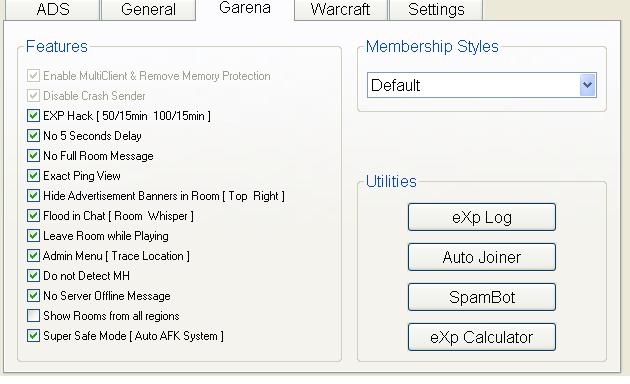This screenshot has width=630, height=384.
Task: Toggle No Full Room Message option
Action: coord(33,156)
